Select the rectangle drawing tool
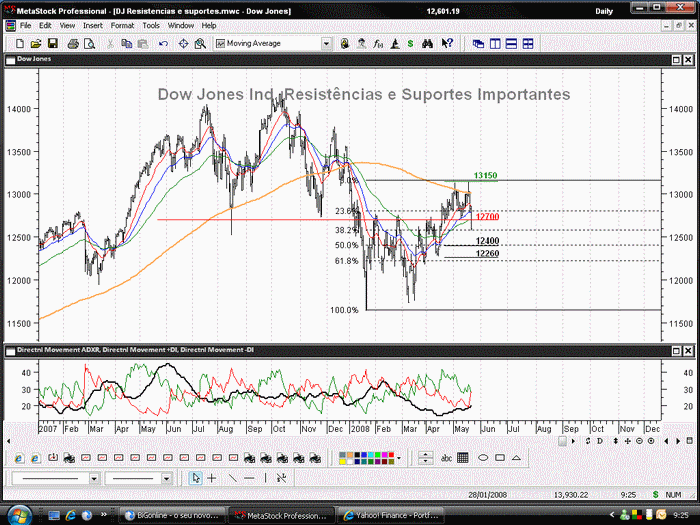This screenshot has height=525, width=700. (x=500, y=458)
